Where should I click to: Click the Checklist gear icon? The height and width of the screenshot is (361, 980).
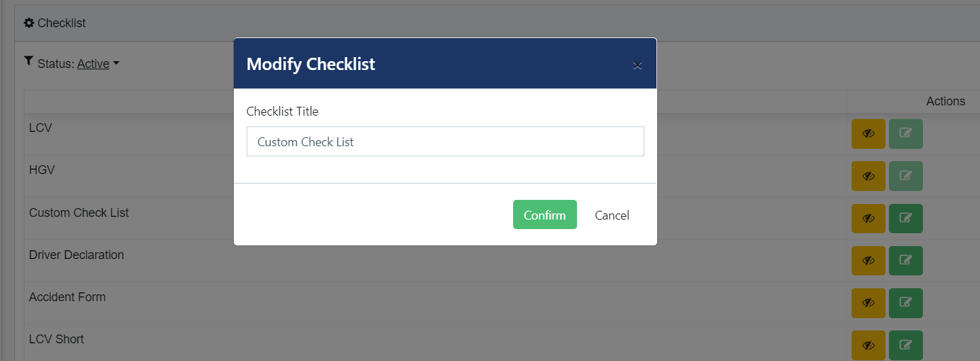coord(29,23)
